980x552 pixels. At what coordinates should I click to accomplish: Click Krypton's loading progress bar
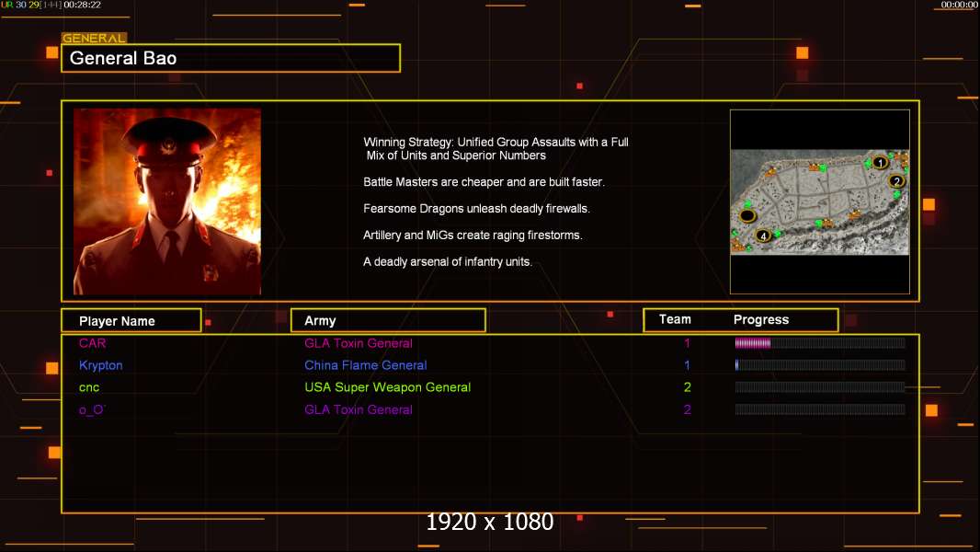click(x=820, y=365)
